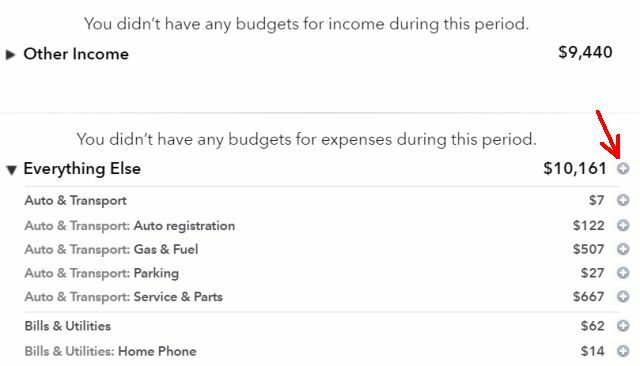
Task: Collapse the Everything Else section triangle
Action: click(11, 170)
